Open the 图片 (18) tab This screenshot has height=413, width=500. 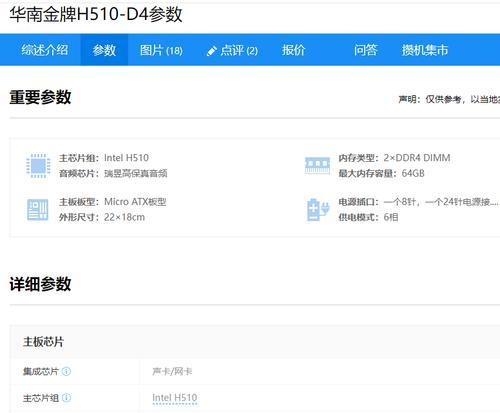161,50
